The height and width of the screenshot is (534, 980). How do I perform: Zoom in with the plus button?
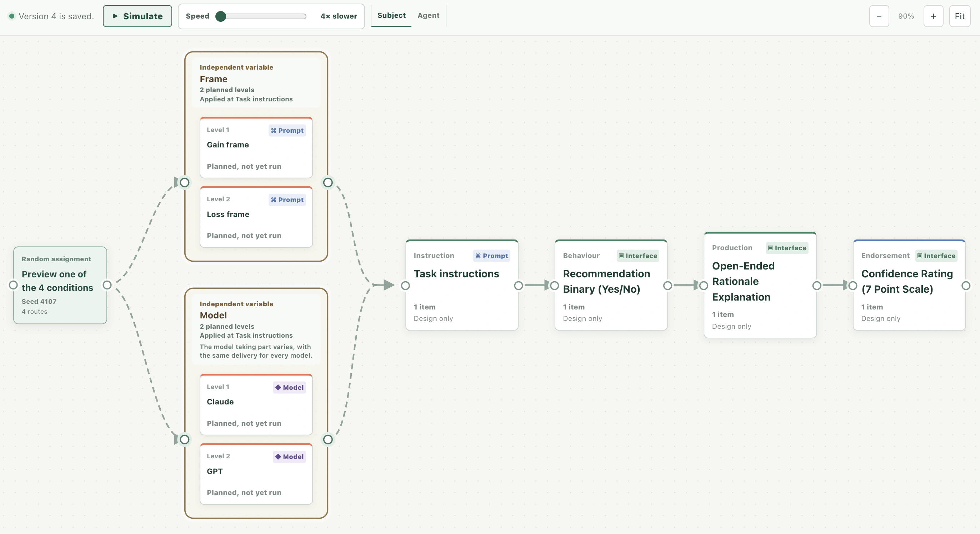pyautogui.click(x=933, y=16)
